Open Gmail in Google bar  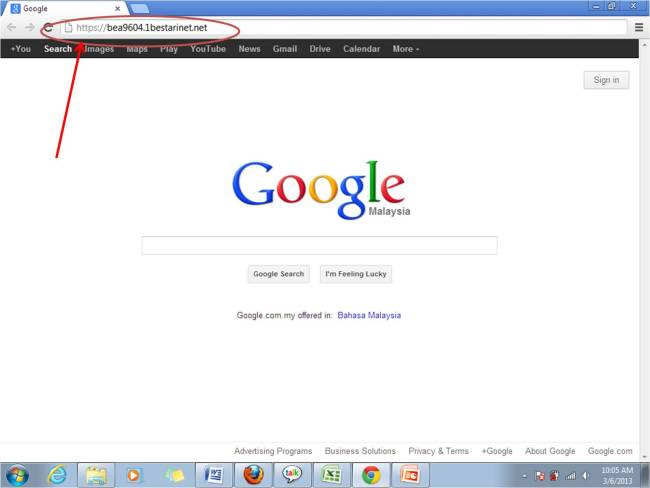pos(285,49)
